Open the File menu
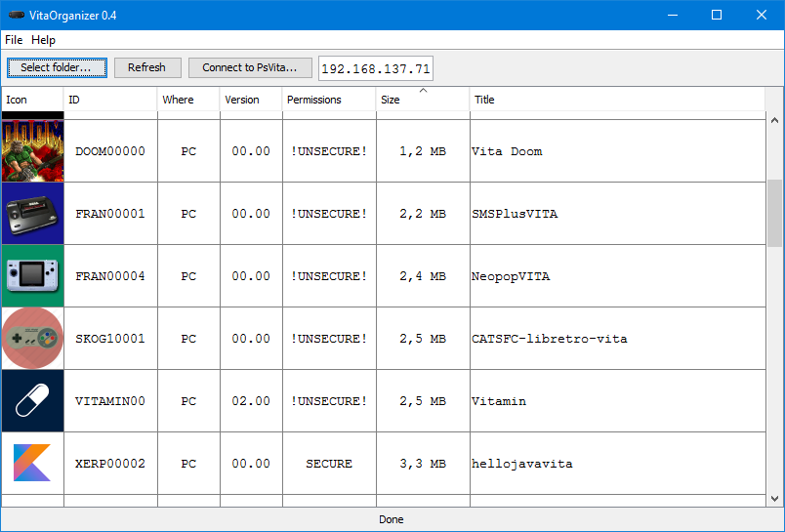 14,40
